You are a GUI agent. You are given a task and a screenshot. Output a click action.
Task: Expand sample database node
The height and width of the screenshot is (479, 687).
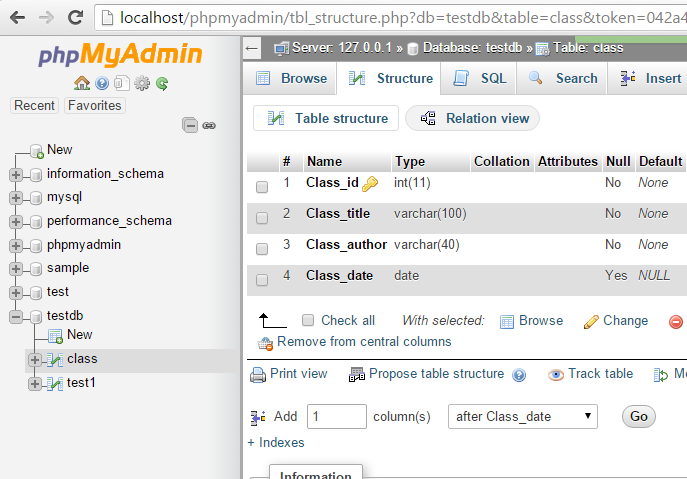tap(16, 269)
